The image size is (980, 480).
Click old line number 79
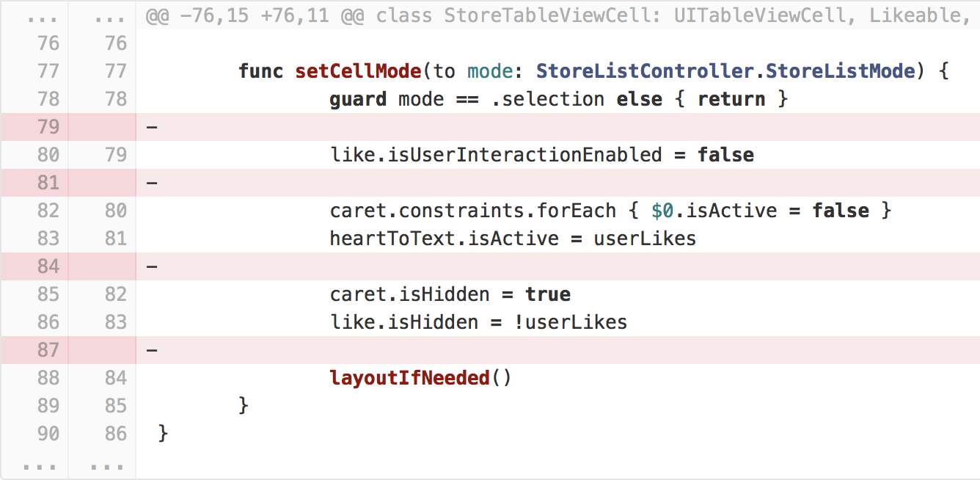point(48,127)
